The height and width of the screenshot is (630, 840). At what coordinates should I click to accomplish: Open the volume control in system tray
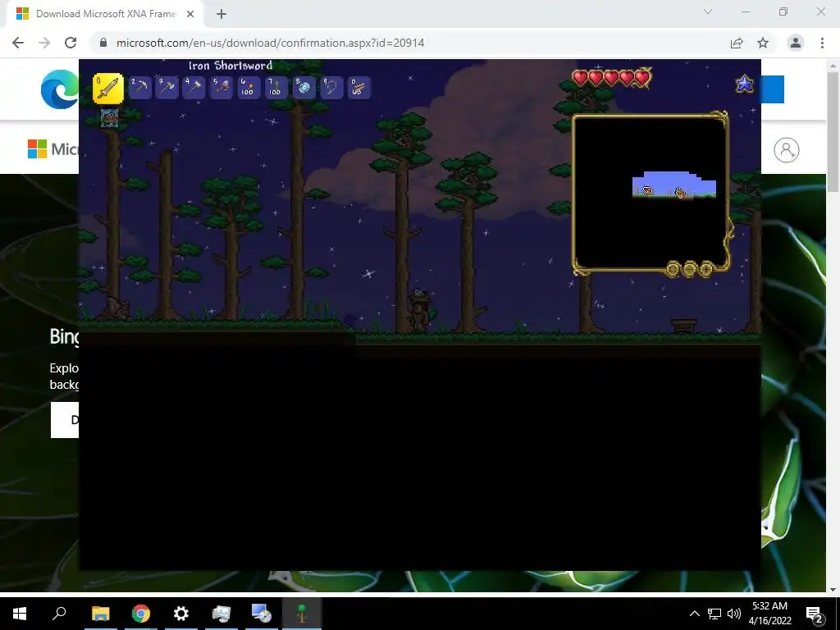pyautogui.click(x=734, y=614)
